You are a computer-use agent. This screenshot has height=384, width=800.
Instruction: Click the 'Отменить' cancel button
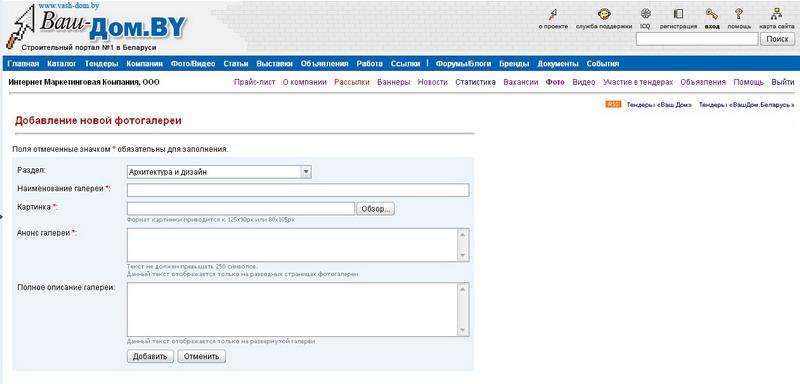202,356
